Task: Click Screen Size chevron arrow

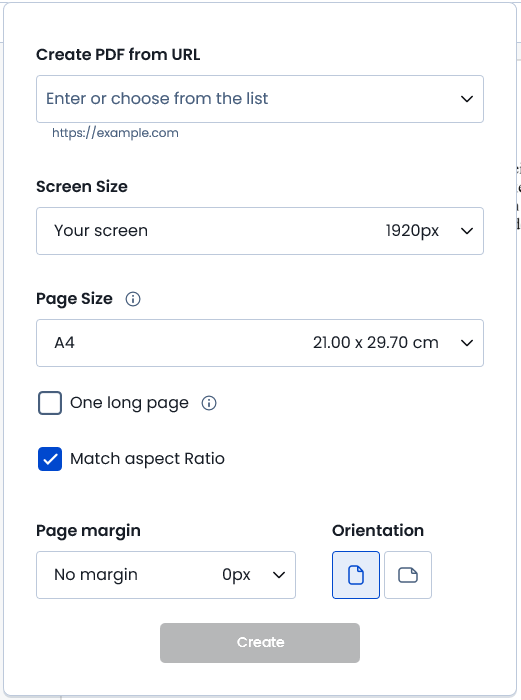Action: pos(467,231)
